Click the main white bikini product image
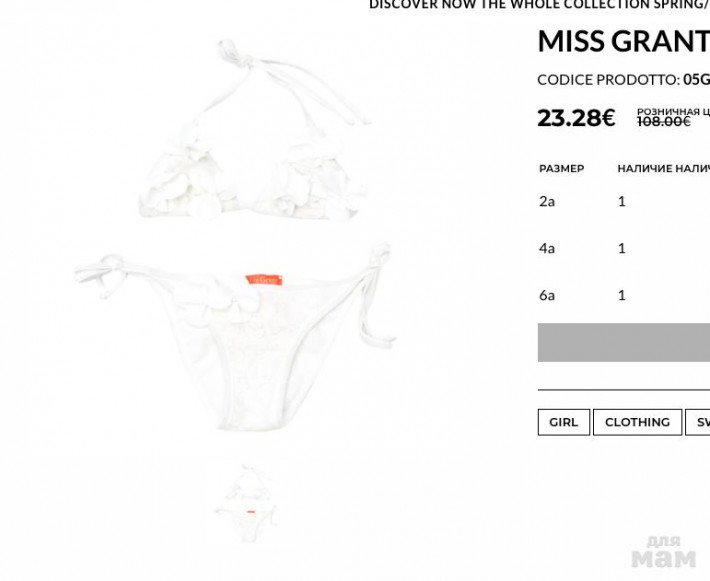 pyautogui.click(x=235, y=235)
